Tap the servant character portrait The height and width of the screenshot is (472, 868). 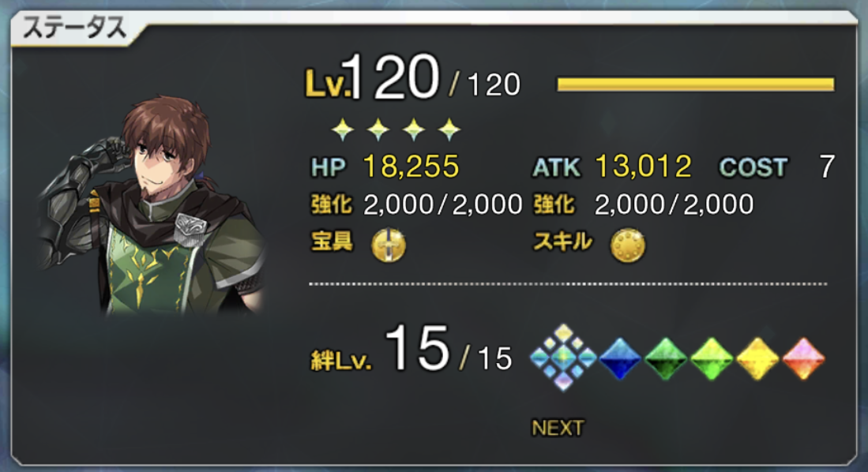(x=152, y=204)
